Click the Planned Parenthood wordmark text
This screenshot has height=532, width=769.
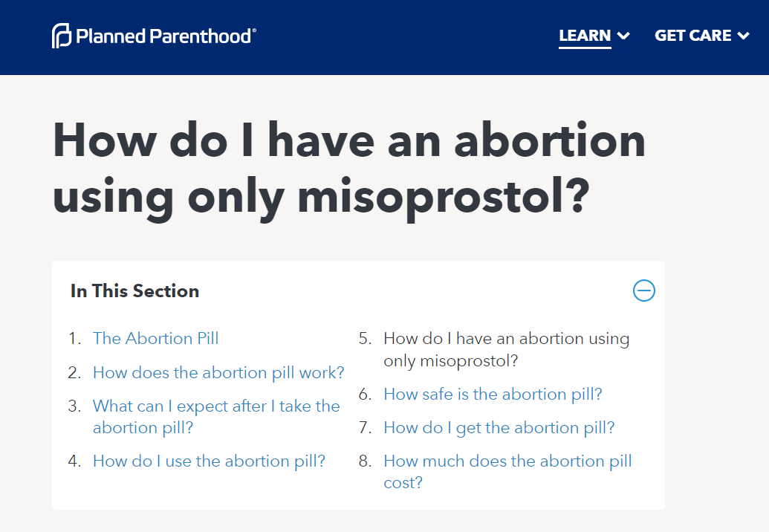166,36
